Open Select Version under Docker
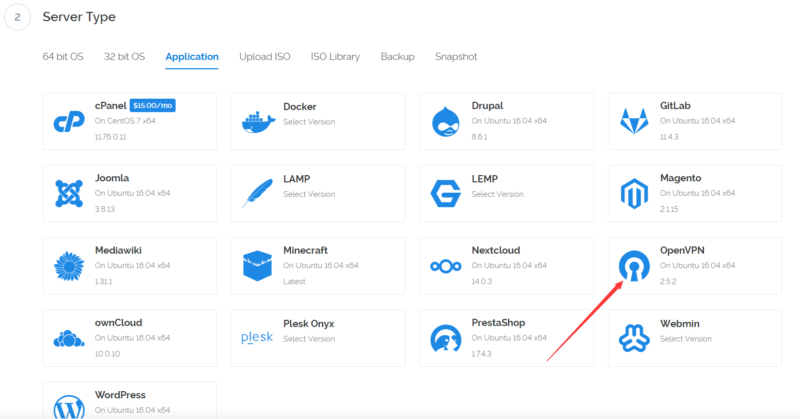Screen dimensions: 800x419 tap(308, 121)
